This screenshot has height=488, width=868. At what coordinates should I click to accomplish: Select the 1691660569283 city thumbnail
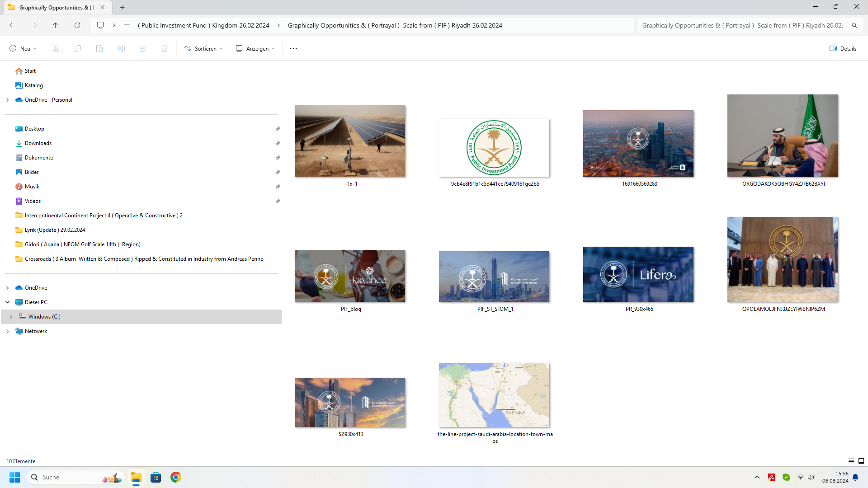[638, 143]
